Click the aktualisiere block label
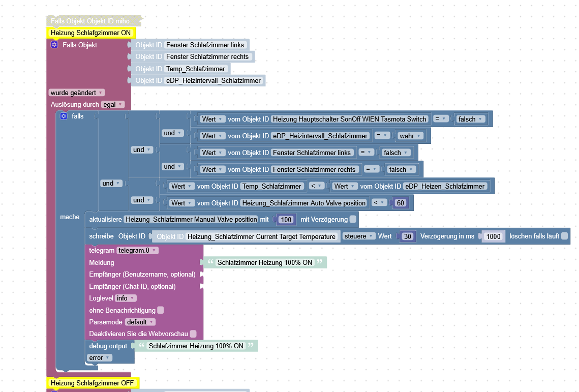 coord(105,220)
